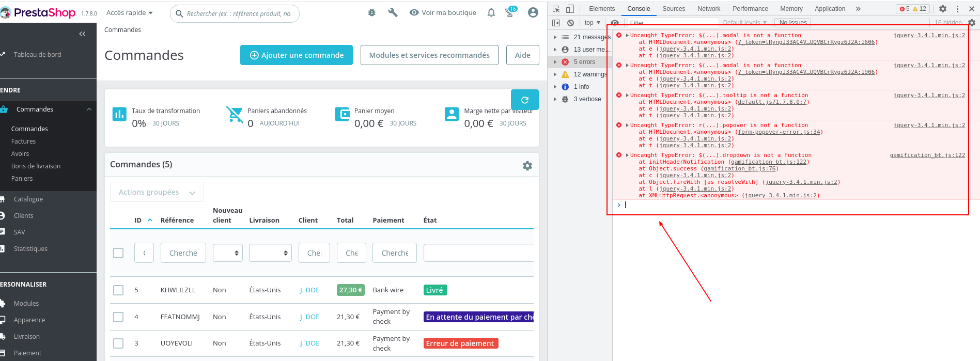Switch to Sources tab
This screenshot has height=361, width=980.
674,9
